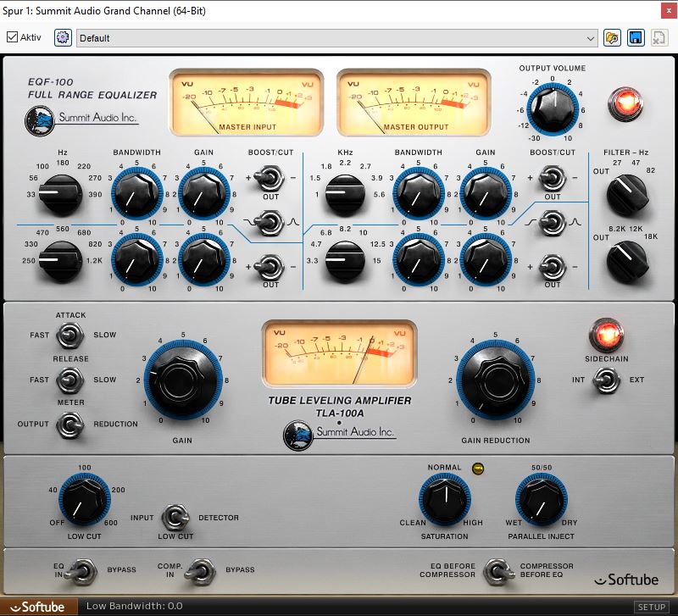Image resolution: width=678 pixels, height=616 pixels.
Task: Click the high KHz selector knob (3.3-15)
Action: 345,260
